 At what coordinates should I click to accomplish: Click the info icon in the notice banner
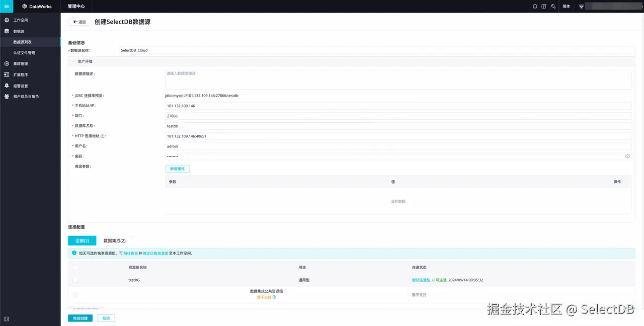[x=74, y=254]
